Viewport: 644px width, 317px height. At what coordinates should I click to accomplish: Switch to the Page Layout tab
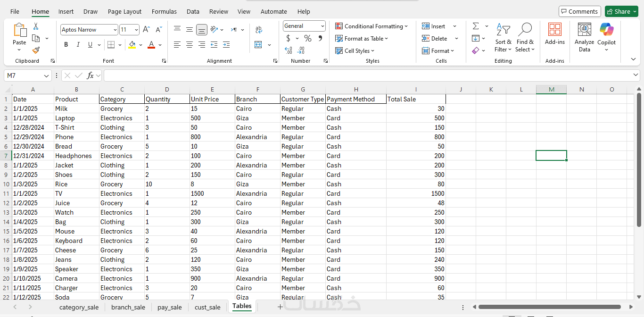tap(124, 11)
